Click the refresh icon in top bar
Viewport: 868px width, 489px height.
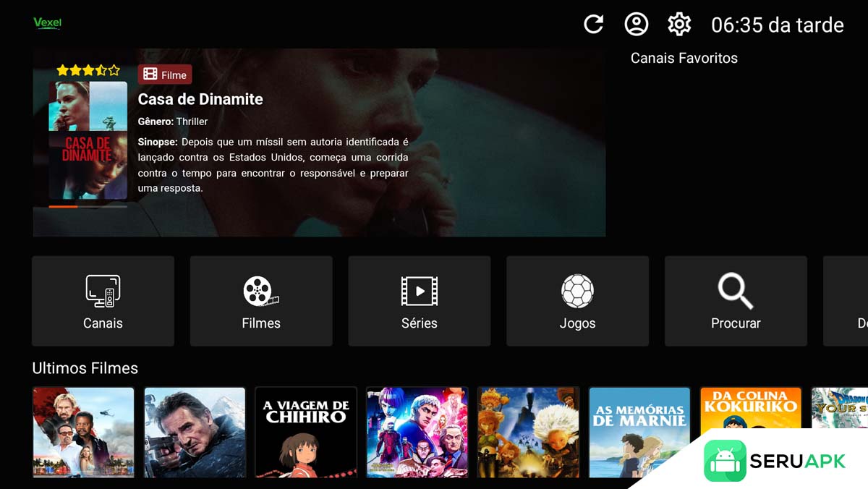[593, 25]
